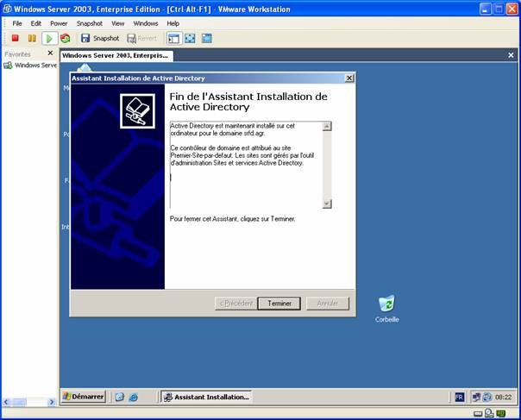Select the Corbeille recycle bin icon
The height and width of the screenshot is (420, 521).
[x=386, y=309]
